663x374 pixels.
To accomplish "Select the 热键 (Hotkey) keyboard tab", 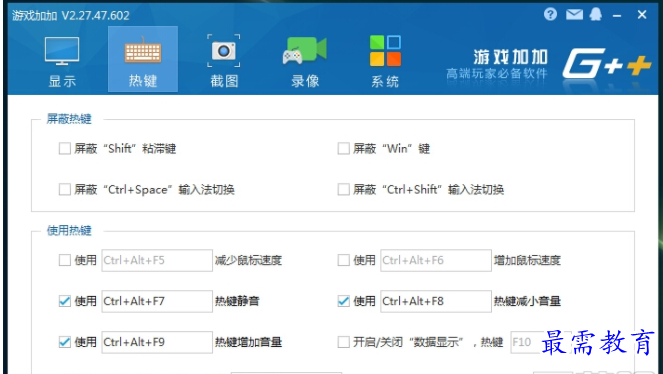I will (x=143, y=59).
